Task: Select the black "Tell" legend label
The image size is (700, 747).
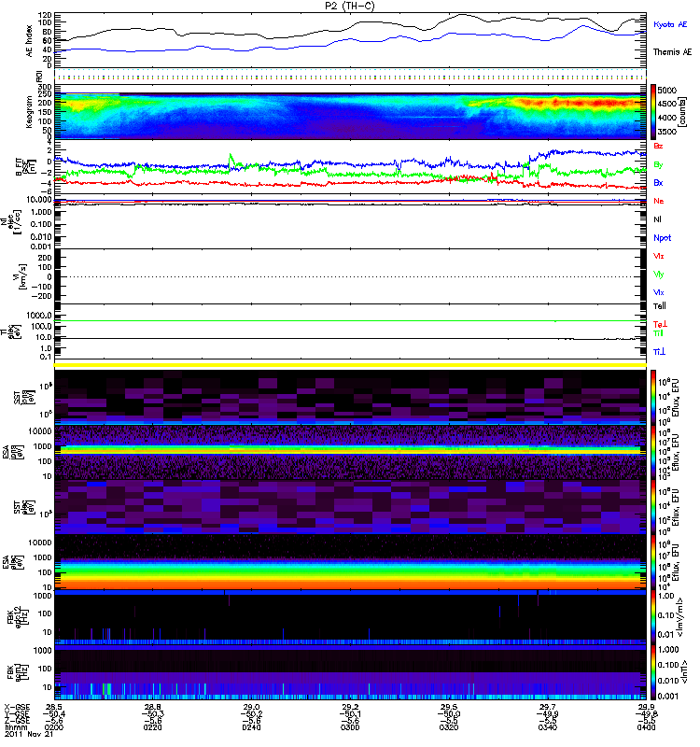Action: coord(660,306)
